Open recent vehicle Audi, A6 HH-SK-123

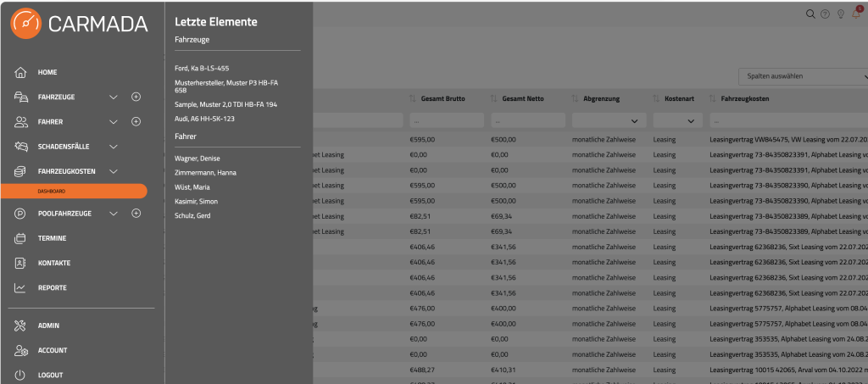[205, 119]
